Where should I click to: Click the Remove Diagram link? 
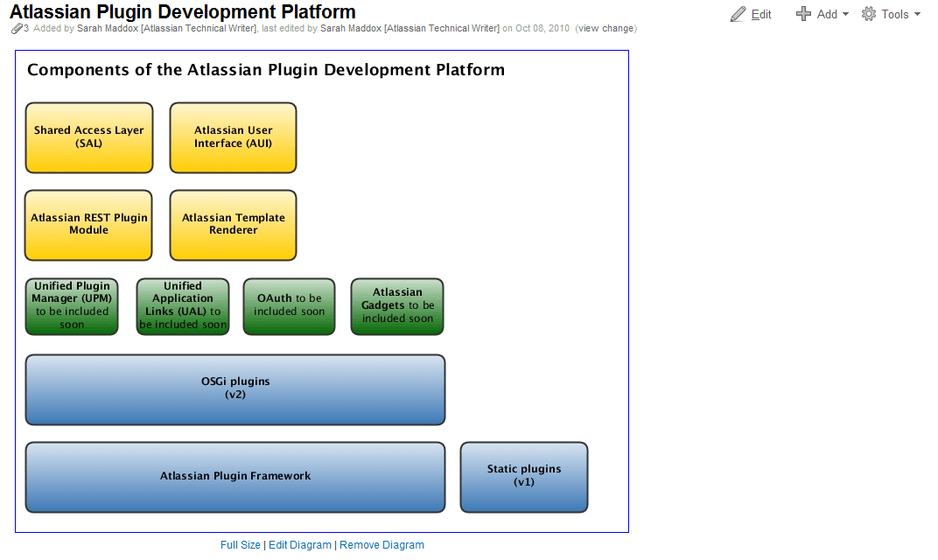(381, 545)
